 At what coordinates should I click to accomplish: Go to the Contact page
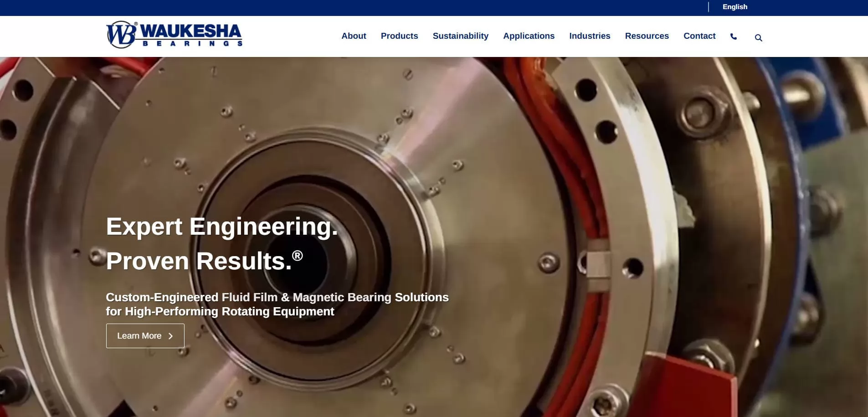click(x=699, y=36)
